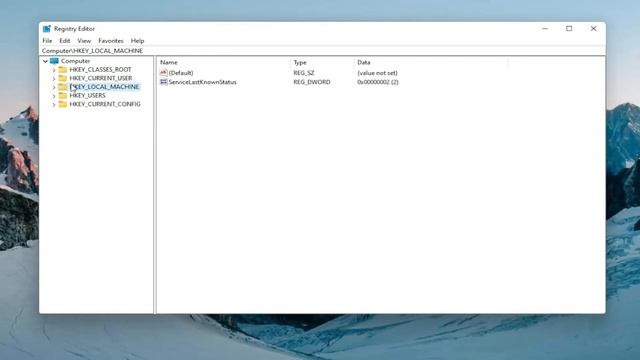Expand the HKEY_LOCAL_MACHINE node
Screen dimensions: 640x360
click(x=54, y=87)
